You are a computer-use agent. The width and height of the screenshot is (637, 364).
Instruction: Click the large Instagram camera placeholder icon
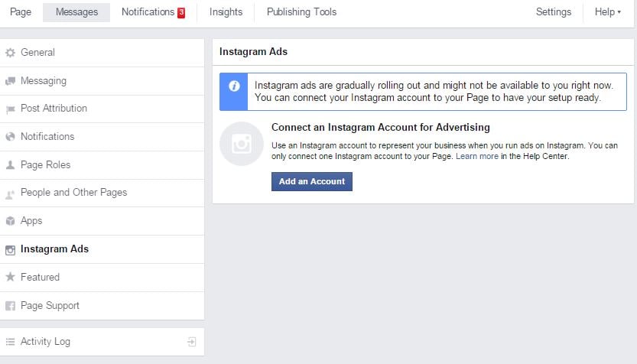point(242,144)
